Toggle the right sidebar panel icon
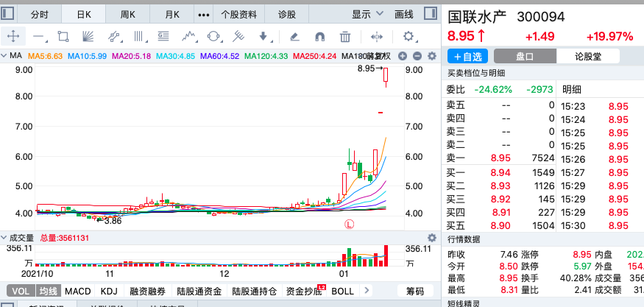Screen dimensions: 644x307 431,13
